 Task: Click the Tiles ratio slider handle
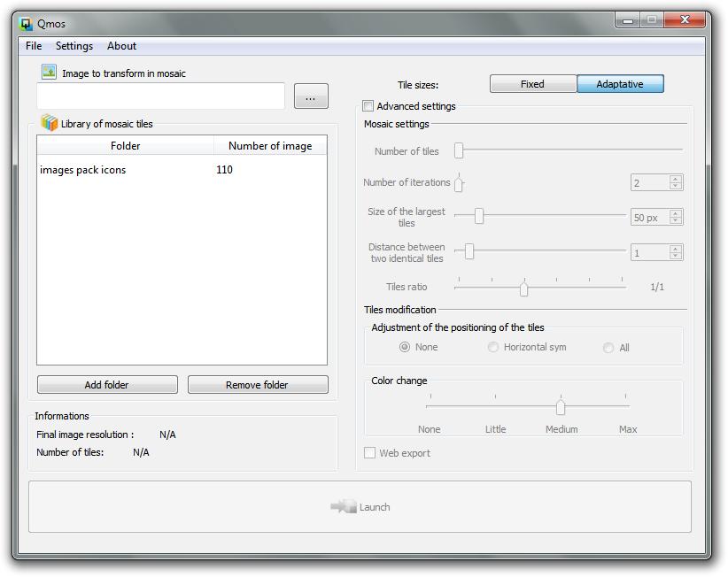coord(523,288)
